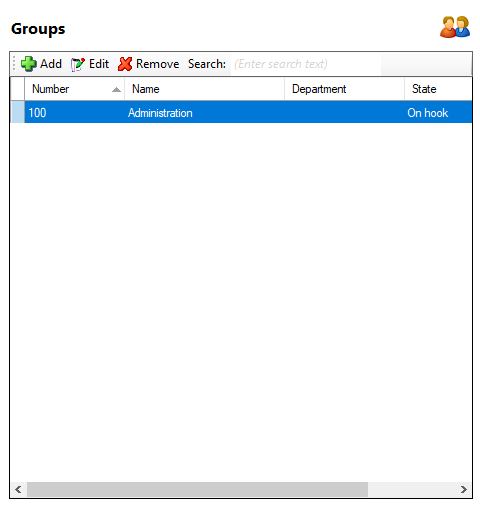The image size is (480, 508).
Task: Sort by State column header
Action: pos(438,89)
